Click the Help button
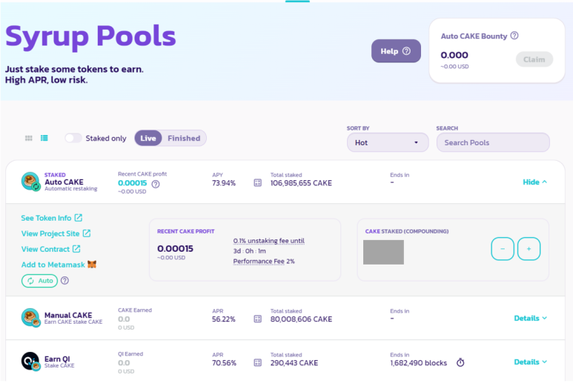Image resolution: width=573 pixels, height=392 pixels. [396, 51]
